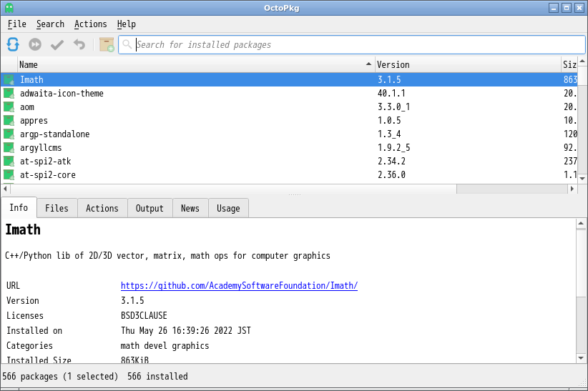Screen dimensions: 588x391
Task: Click the horizontal scrollbar left arrow
Action: 5,189
